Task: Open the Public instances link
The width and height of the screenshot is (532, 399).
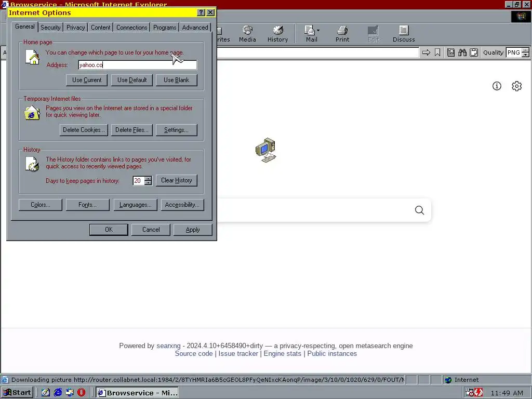Action: pyautogui.click(x=332, y=353)
